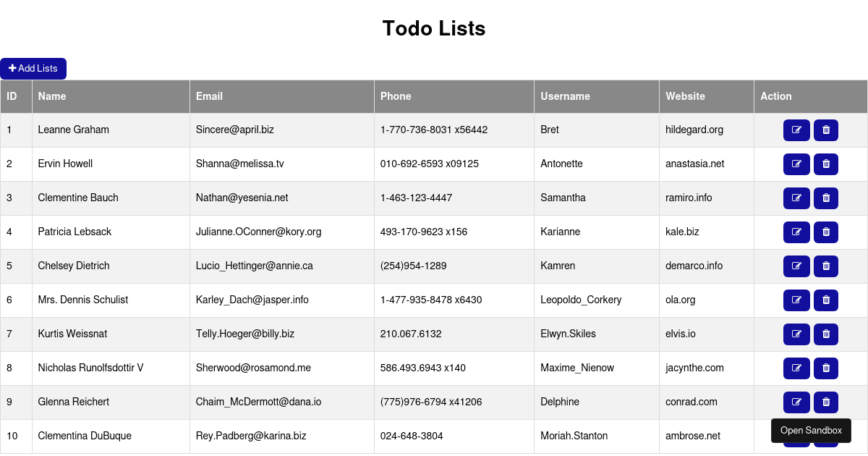Viewport: 868px width, 456px height.
Task: Delete the Ervin Howell entry
Action: pos(826,164)
